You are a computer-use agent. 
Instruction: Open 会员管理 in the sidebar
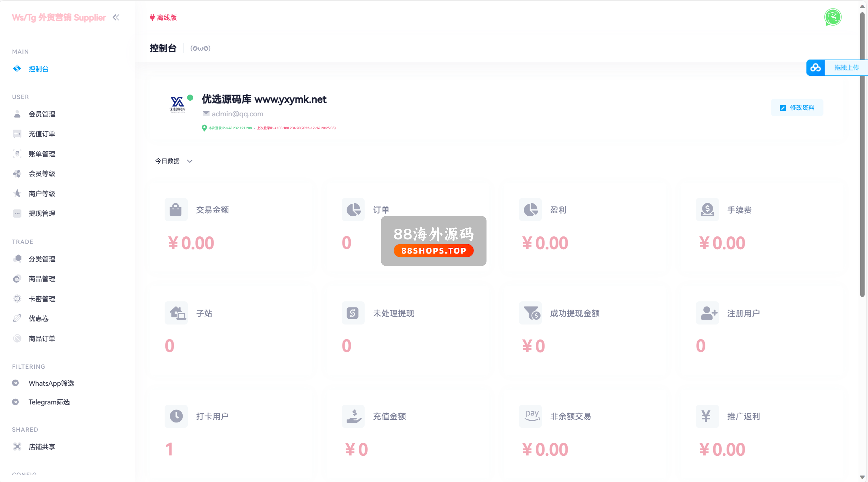coord(42,114)
